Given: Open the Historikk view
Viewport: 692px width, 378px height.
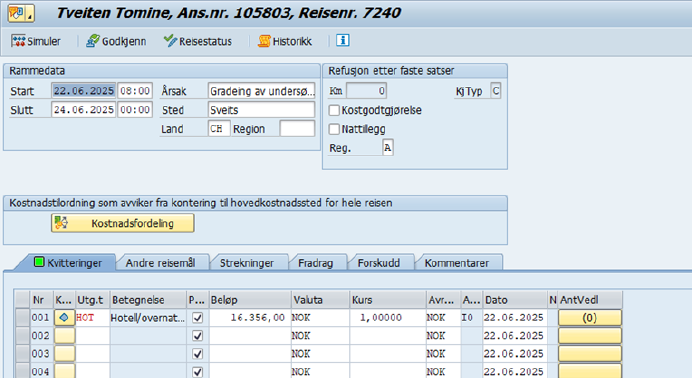Looking at the screenshot, I should 285,41.
